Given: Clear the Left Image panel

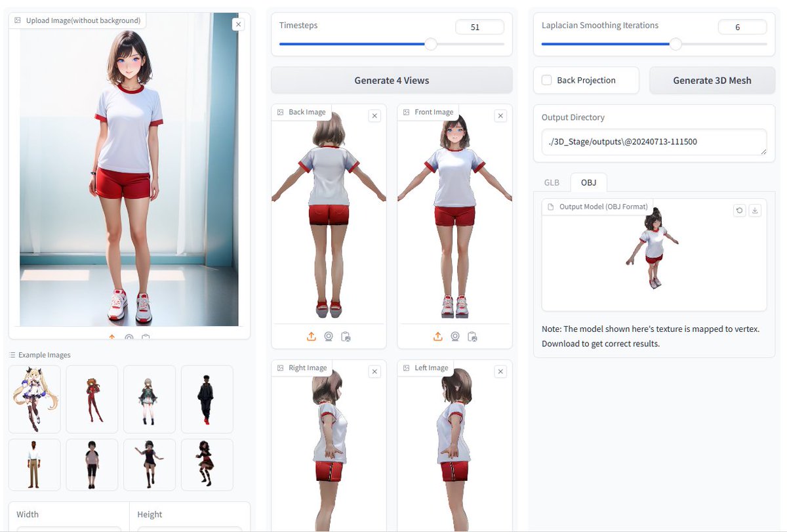Looking at the screenshot, I should tap(500, 372).
